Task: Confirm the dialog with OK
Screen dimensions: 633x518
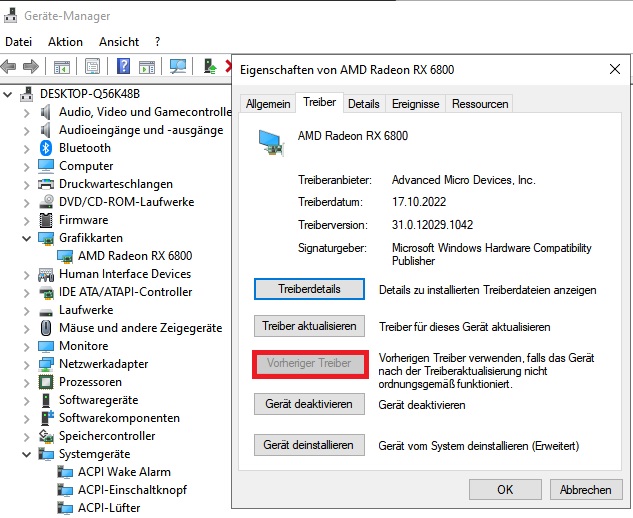Action: [x=505, y=489]
